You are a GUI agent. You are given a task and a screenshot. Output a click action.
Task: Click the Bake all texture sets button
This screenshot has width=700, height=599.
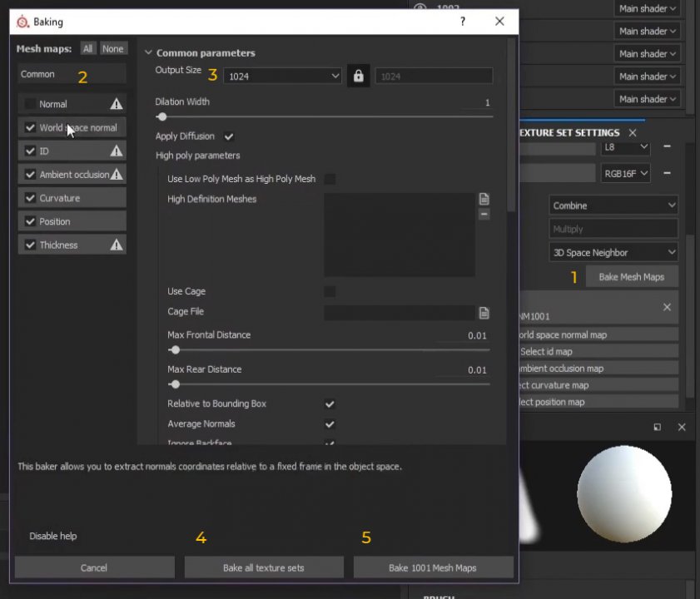(x=263, y=567)
